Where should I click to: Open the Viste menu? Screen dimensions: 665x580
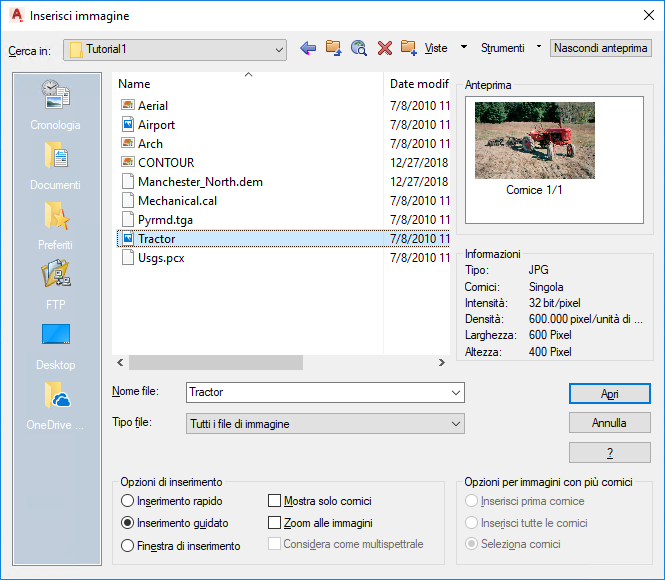436,48
